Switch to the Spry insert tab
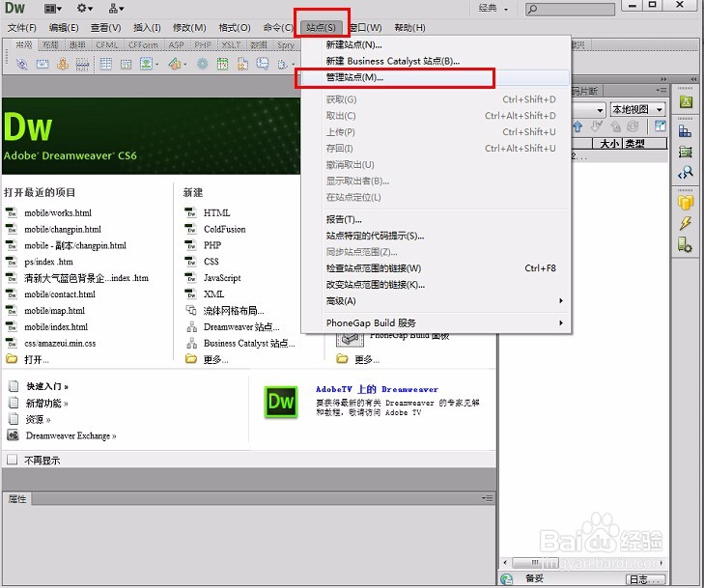This screenshot has height=588, width=704. [285, 44]
